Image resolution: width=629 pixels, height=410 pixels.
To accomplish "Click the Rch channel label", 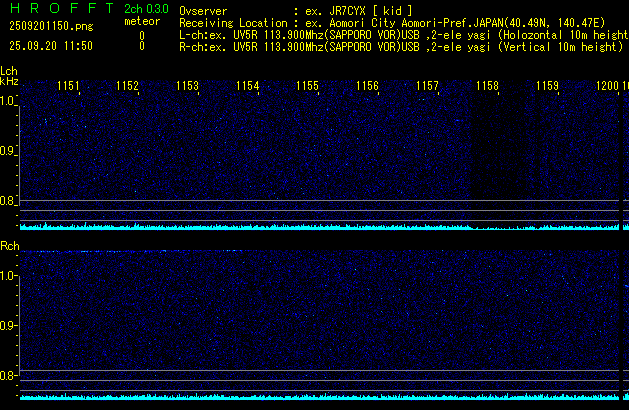I will pos(9,245).
